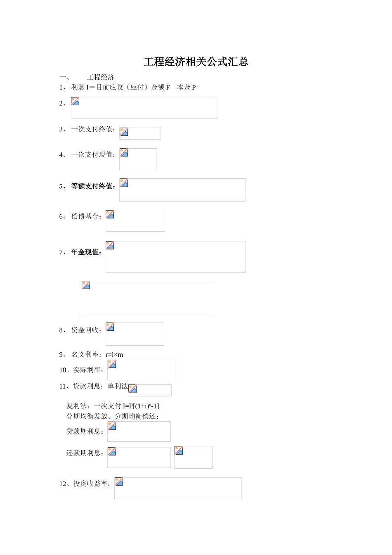This screenshot has height=555, width=392.
Task: Click the second broken image icon in 还款期利息 row
Action: tap(179, 451)
